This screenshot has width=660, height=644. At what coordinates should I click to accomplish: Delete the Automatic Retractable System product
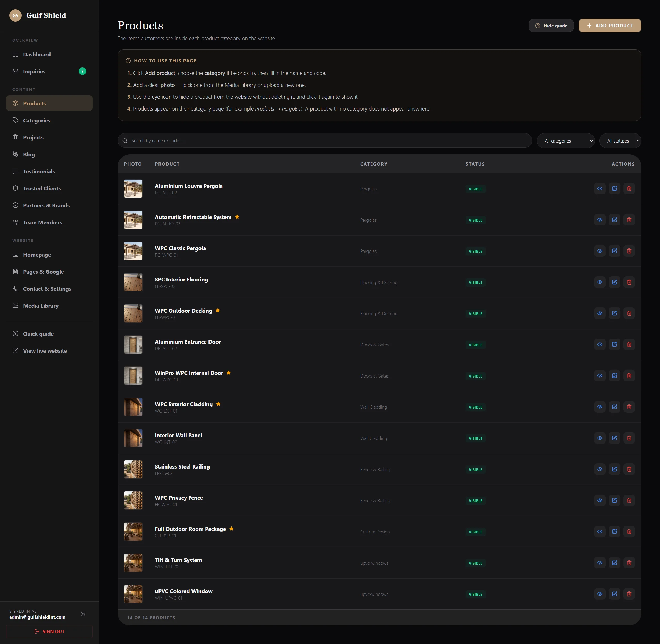pyautogui.click(x=629, y=220)
